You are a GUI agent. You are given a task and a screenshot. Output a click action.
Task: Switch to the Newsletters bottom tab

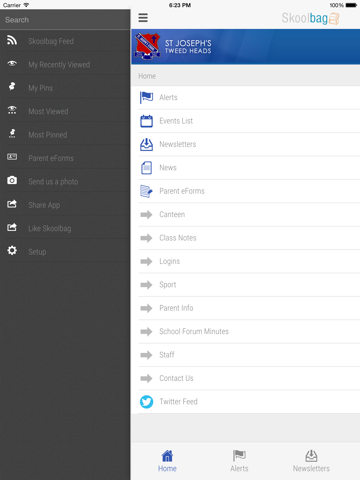pyautogui.click(x=311, y=461)
